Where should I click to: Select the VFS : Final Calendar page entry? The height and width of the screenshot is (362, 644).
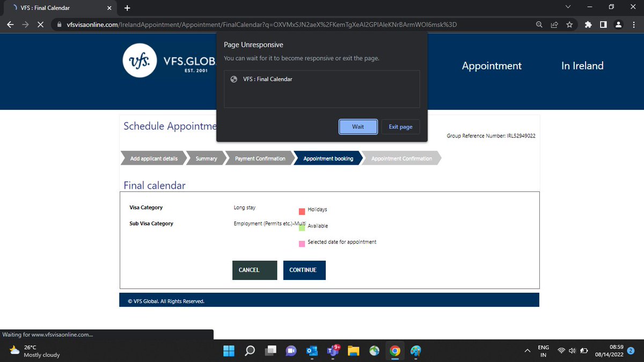(321, 79)
